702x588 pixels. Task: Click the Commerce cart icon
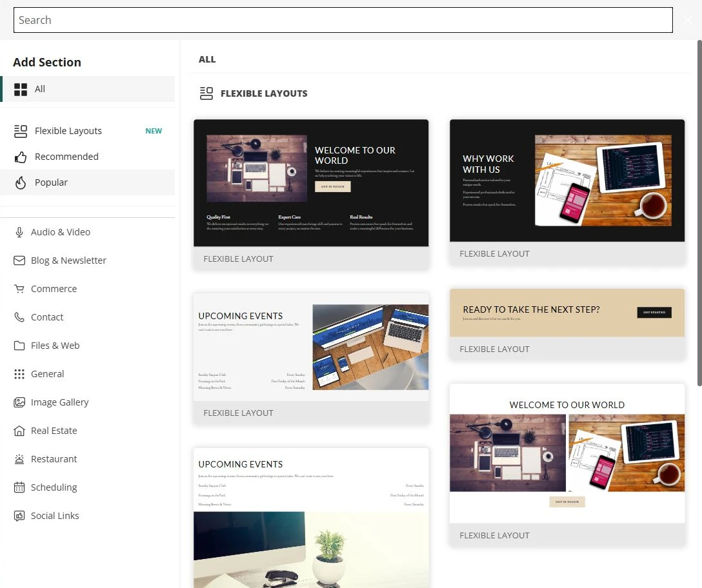tap(19, 289)
